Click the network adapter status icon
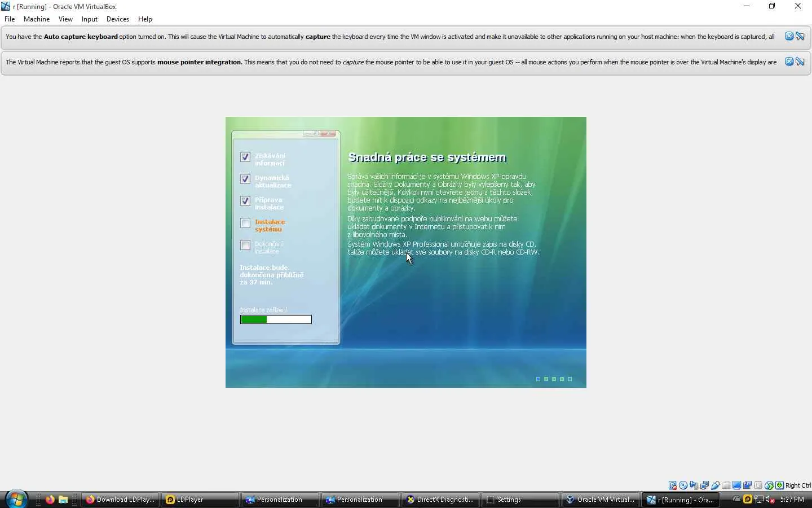 pyautogui.click(x=705, y=485)
